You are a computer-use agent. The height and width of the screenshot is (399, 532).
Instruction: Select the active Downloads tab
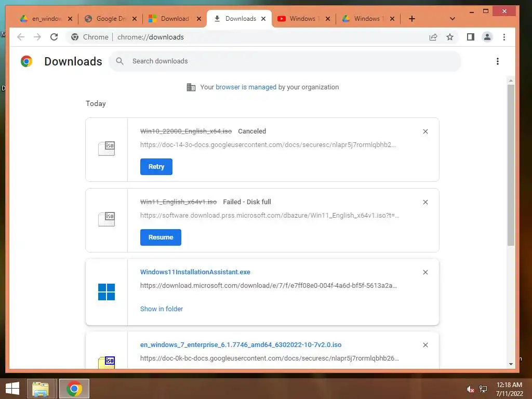point(239,19)
